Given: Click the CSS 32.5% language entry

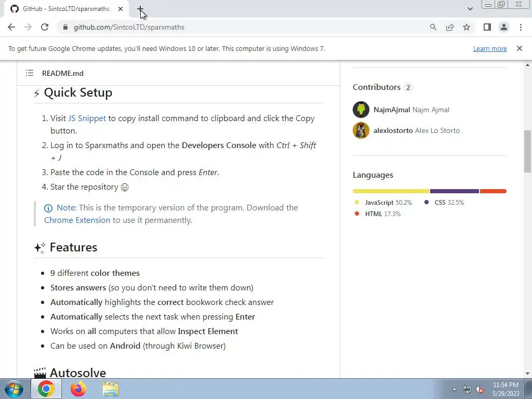Looking at the screenshot, I should pos(444,203).
